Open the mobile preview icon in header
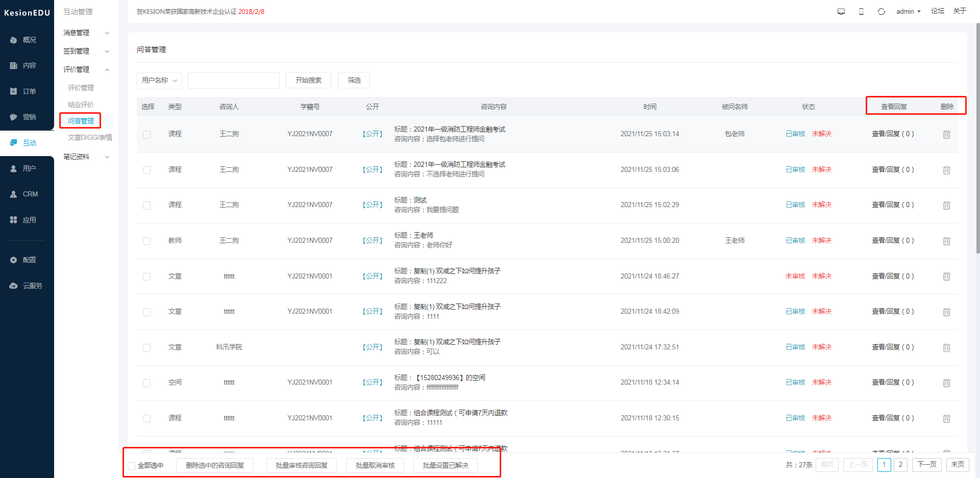This screenshot has width=980, height=478. [x=861, y=12]
